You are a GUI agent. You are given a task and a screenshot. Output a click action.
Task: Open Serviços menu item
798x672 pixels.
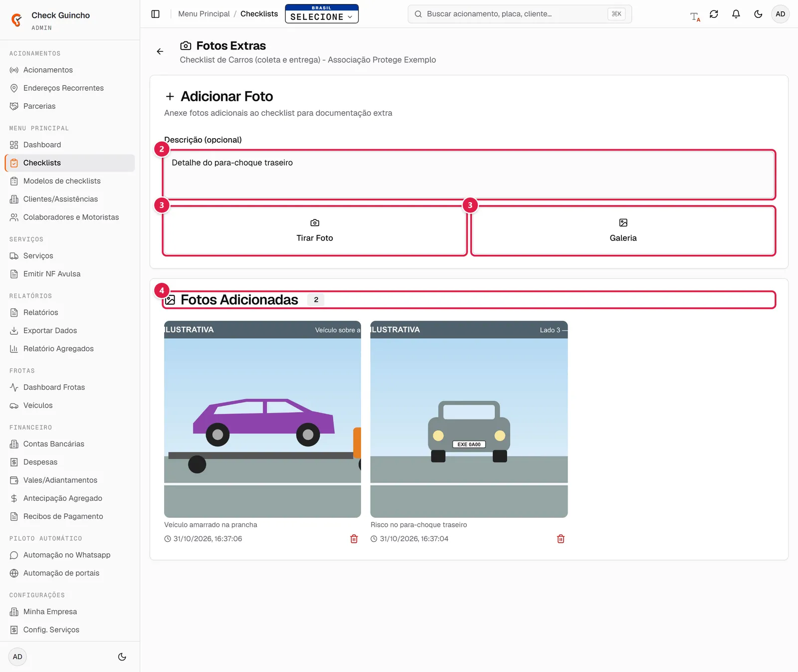(x=70, y=255)
